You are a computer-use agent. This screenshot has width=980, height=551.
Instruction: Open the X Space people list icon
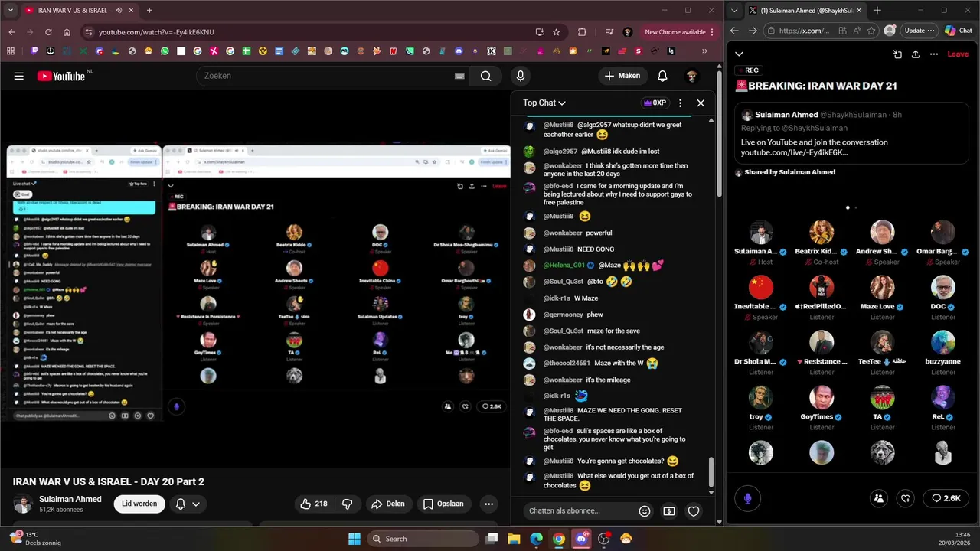[x=879, y=498]
